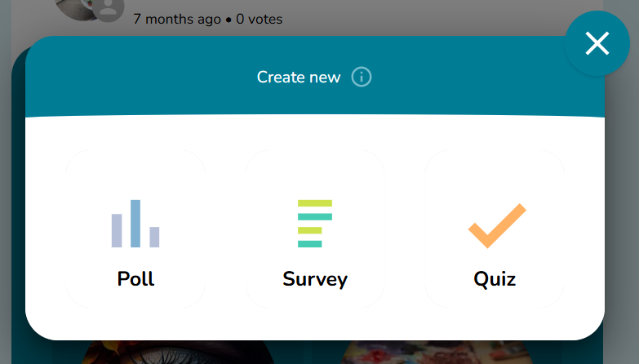Screen dimensions: 639x364
Task: Select the Survey striped lines icon
Action: pos(315,224)
